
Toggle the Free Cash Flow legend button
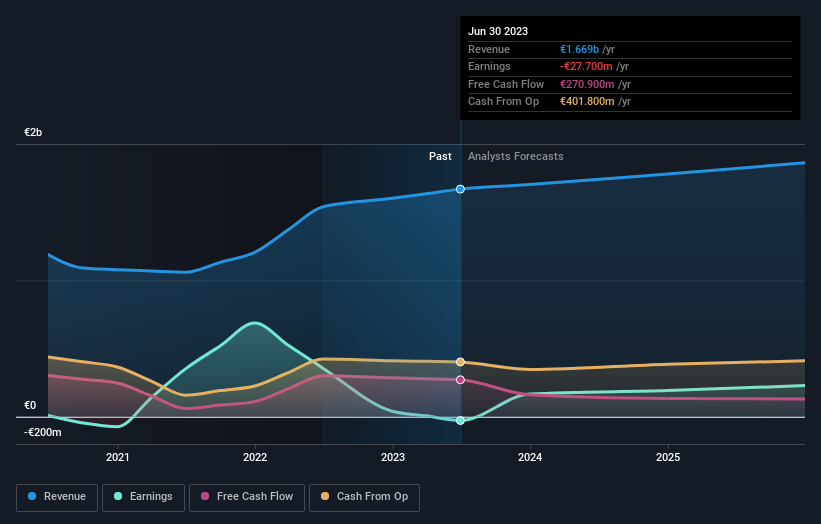(x=247, y=497)
